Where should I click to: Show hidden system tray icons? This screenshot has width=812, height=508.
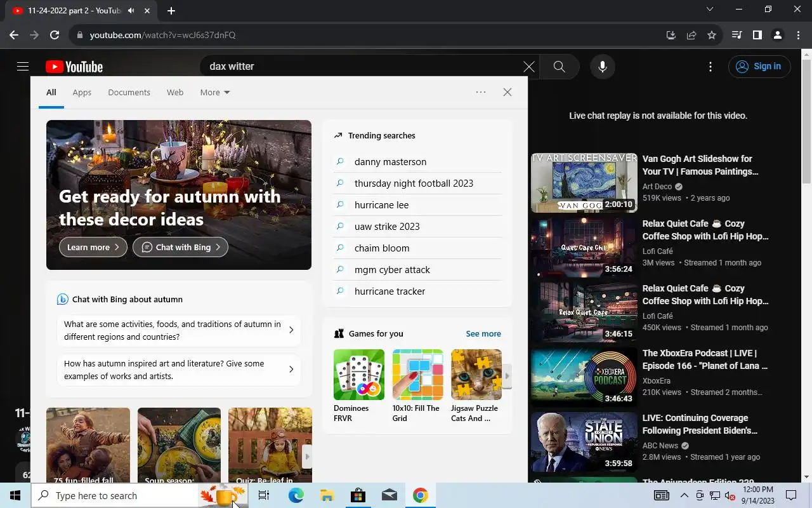coord(684,495)
